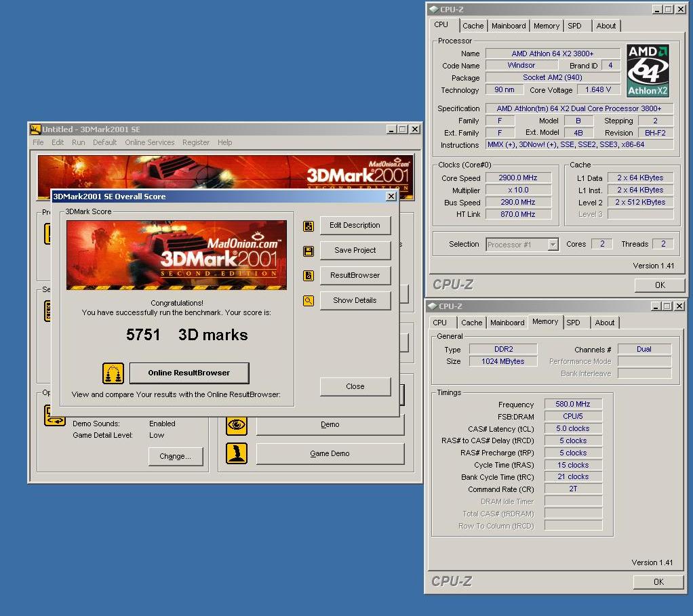Click OK in the top CPU-Z window
Screen dimensions: 693x616
click(x=660, y=285)
